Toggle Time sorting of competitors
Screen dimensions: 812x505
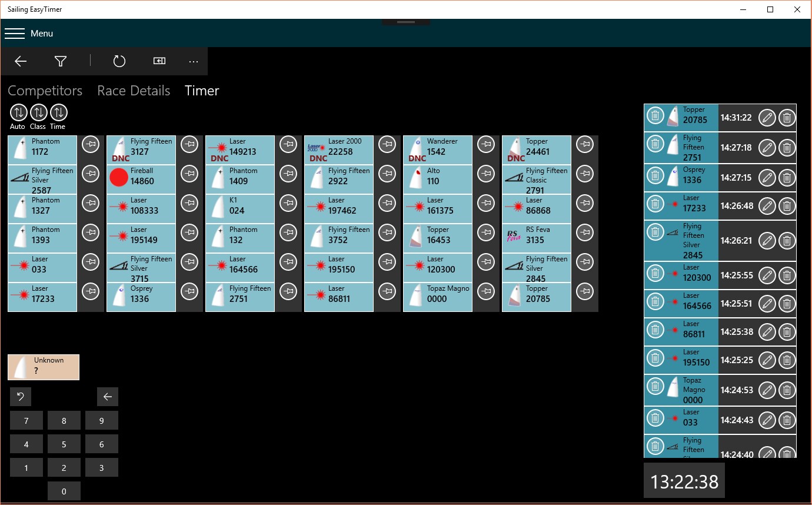click(57, 112)
